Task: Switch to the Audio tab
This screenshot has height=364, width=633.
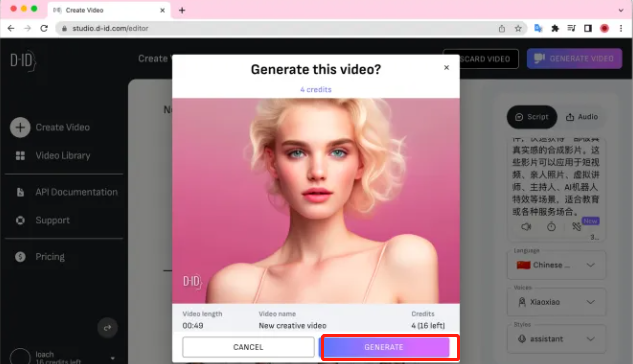Action: pyautogui.click(x=582, y=117)
